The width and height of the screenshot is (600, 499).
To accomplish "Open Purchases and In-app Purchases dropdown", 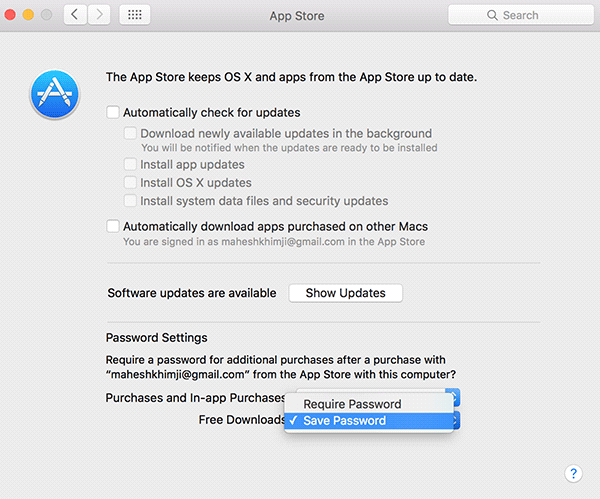I will click(x=453, y=398).
